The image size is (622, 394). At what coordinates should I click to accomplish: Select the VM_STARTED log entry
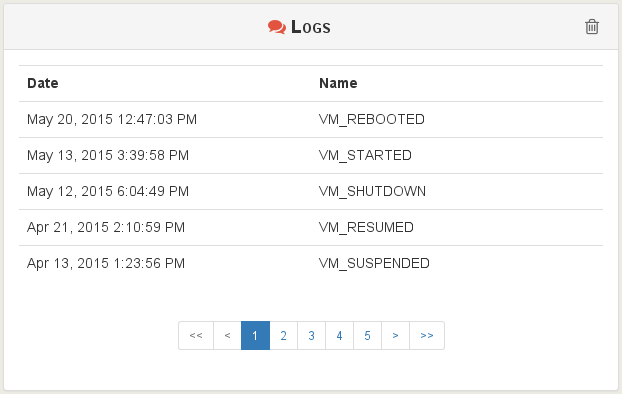pyautogui.click(x=311, y=156)
